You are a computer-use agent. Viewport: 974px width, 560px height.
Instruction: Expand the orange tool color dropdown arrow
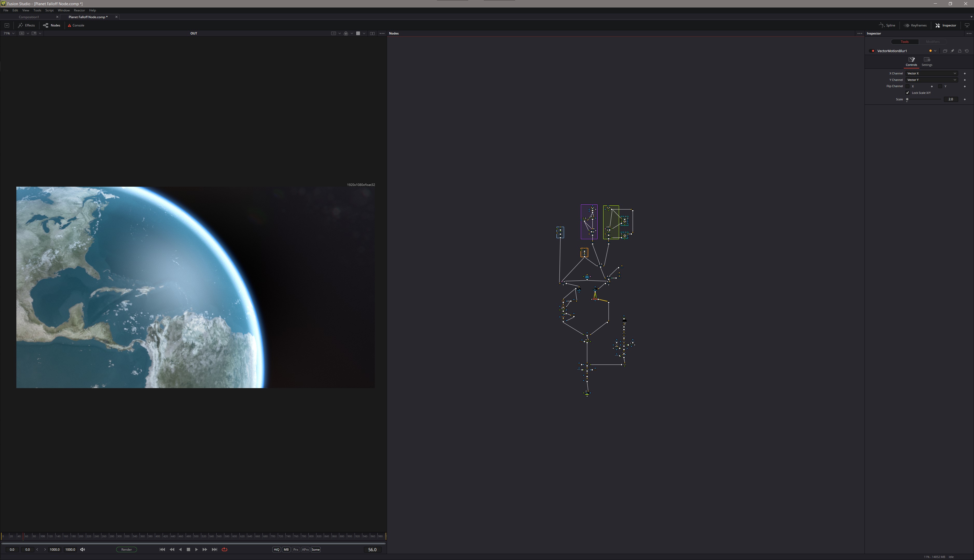pyautogui.click(x=935, y=51)
